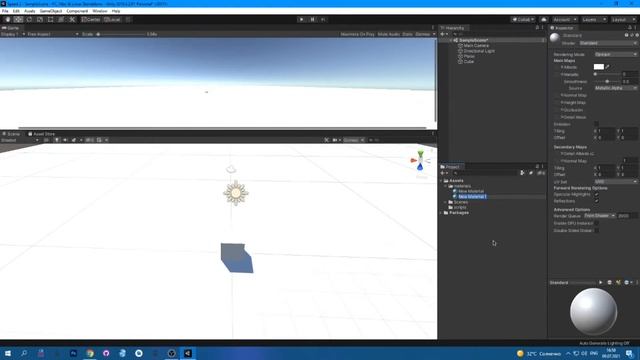This screenshot has width=640, height=360.
Task: Expand the Packages folder in Project
Action: tap(441, 213)
